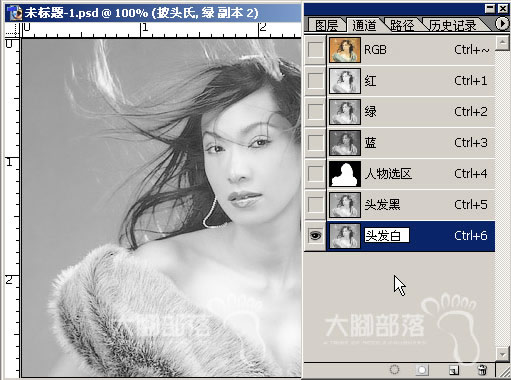
Task: Click the 头发白 name input field
Action: pos(387,235)
